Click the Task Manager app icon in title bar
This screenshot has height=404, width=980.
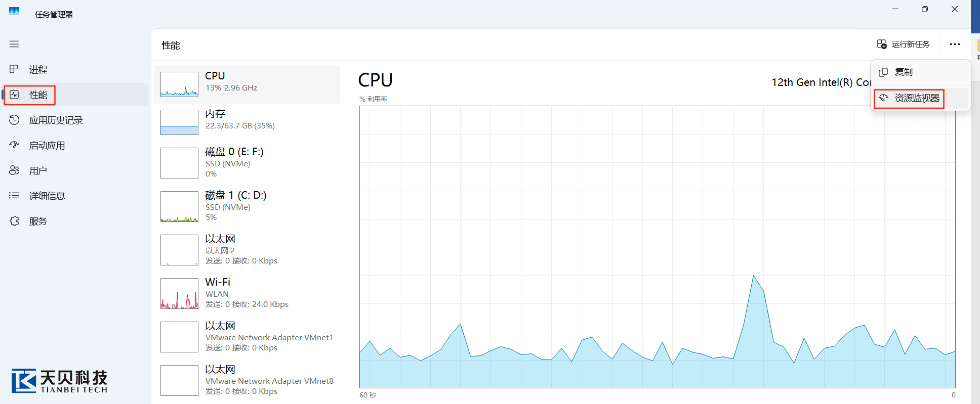14,11
